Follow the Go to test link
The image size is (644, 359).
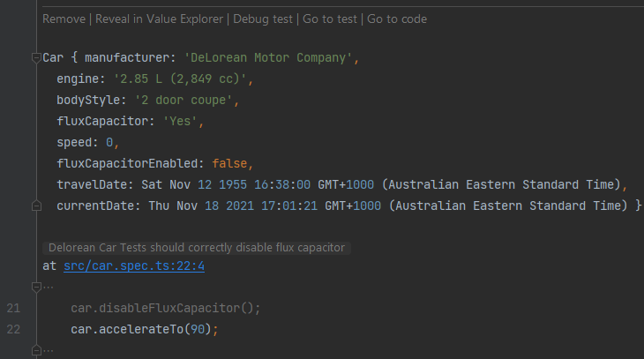pos(330,19)
